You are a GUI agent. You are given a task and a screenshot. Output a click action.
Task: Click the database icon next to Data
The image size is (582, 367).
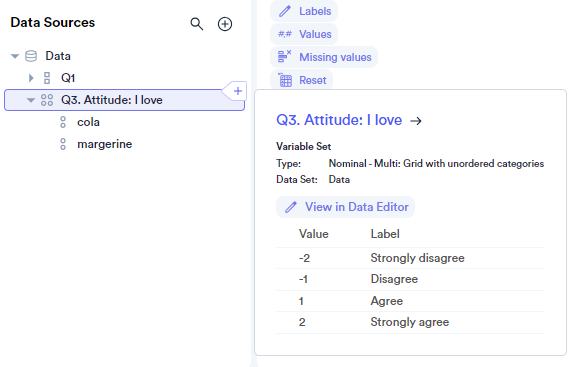31,56
